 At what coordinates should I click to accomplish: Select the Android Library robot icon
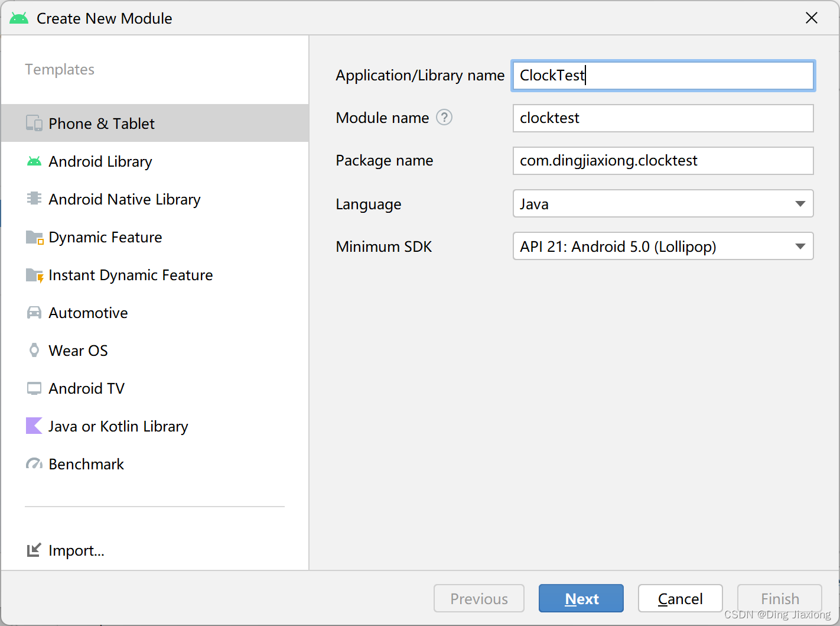tap(34, 161)
